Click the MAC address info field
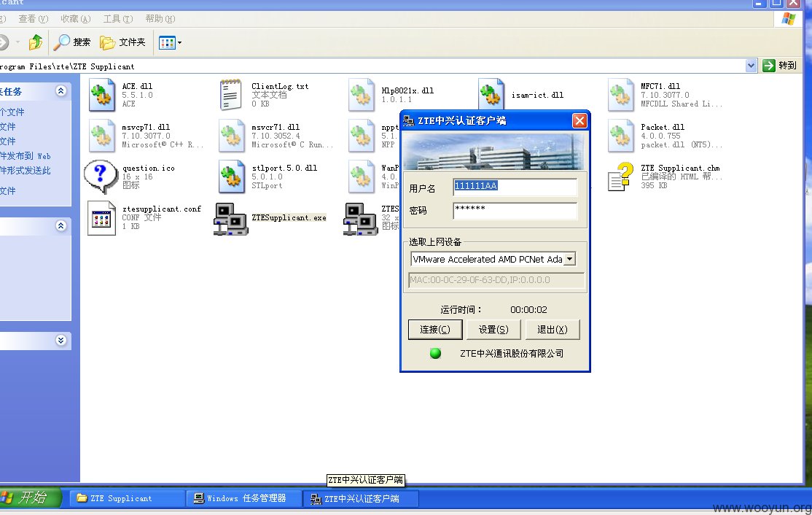The image size is (812, 515). (x=496, y=280)
